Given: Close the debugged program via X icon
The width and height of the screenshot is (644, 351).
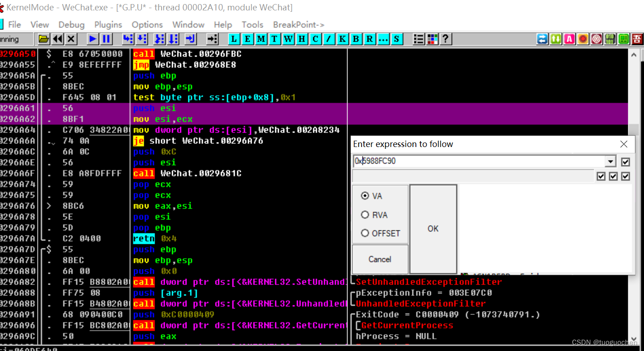Looking at the screenshot, I should pyautogui.click(x=71, y=39).
